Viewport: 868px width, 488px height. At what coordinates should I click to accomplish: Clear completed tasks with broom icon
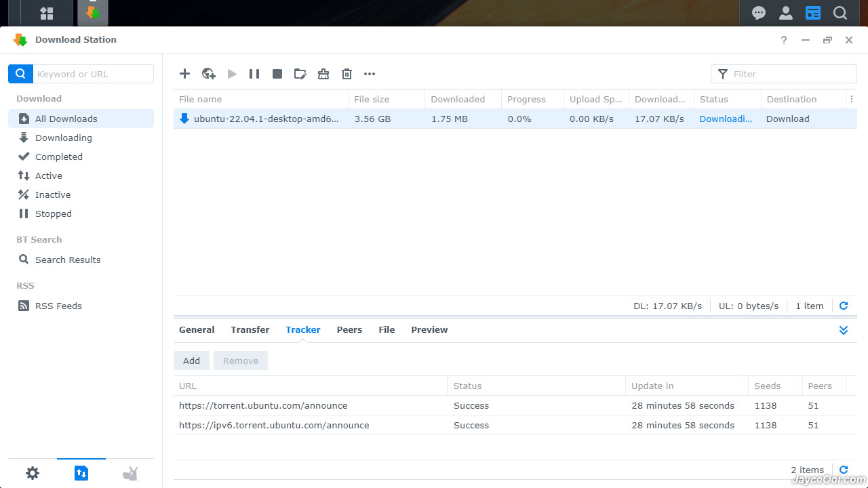point(323,74)
